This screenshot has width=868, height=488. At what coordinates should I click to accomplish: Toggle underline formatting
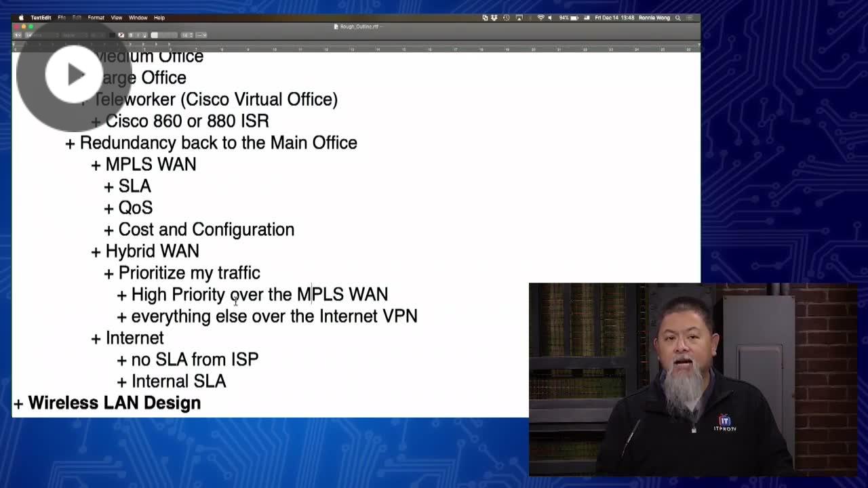click(x=144, y=35)
